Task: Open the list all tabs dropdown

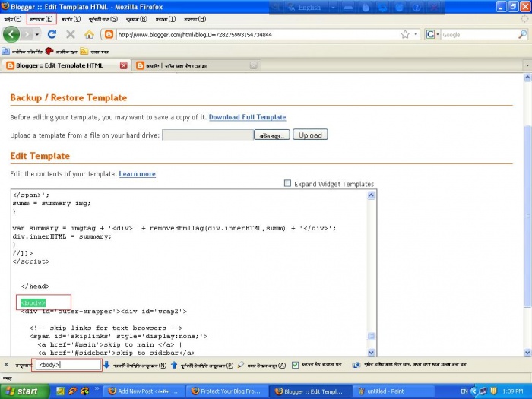Action: point(527,65)
